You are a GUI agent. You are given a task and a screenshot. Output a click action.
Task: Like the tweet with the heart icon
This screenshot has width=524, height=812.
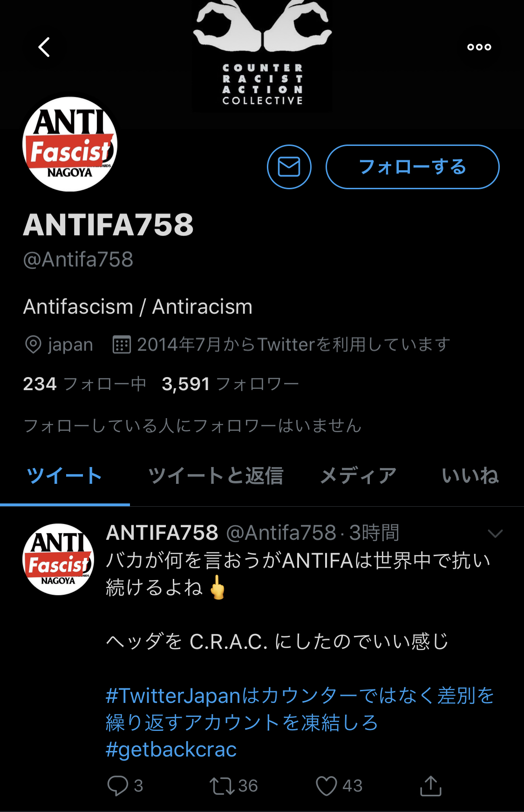click(x=327, y=786)
